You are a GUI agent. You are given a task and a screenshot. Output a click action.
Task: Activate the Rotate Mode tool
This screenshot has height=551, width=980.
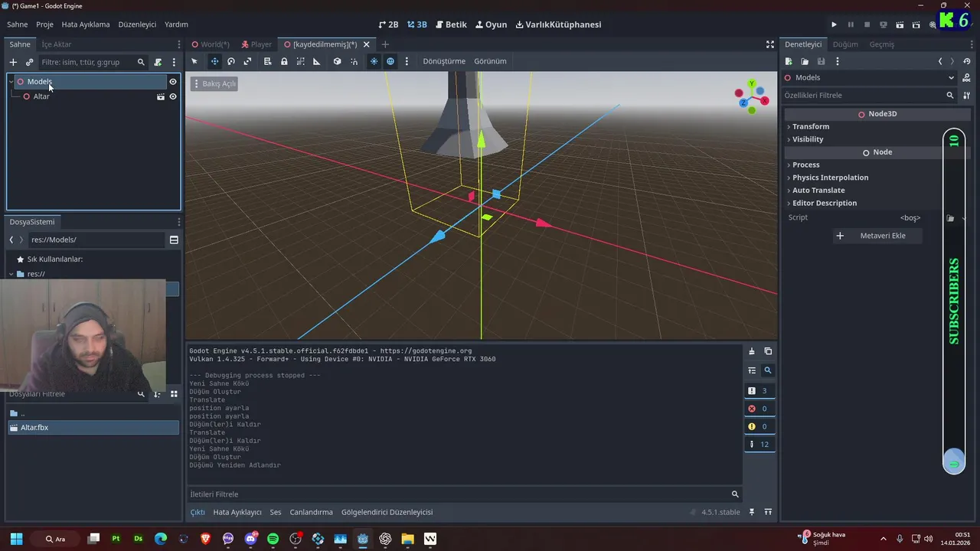click(x=230, y=61)
